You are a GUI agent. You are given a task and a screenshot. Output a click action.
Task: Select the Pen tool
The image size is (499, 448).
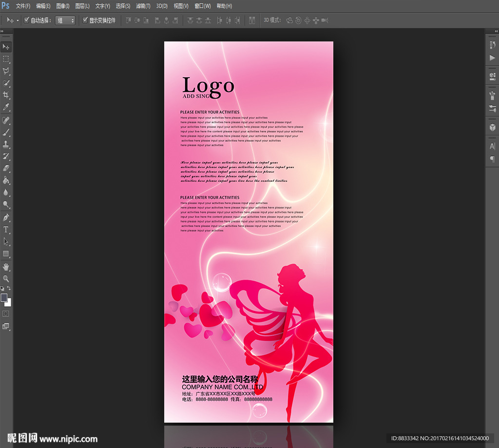(x=6, y=217)
